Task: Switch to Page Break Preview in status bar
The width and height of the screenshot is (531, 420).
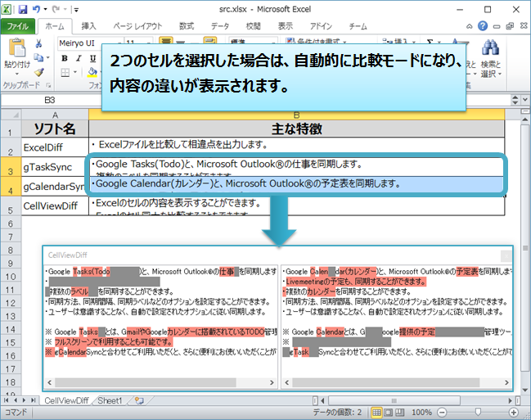Action: pos(400,413)
